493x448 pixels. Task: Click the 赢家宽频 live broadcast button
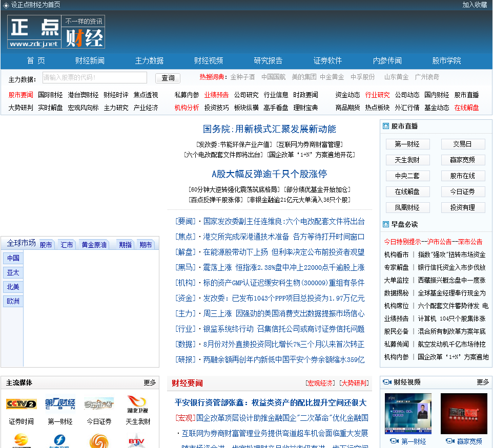[463, 160]
